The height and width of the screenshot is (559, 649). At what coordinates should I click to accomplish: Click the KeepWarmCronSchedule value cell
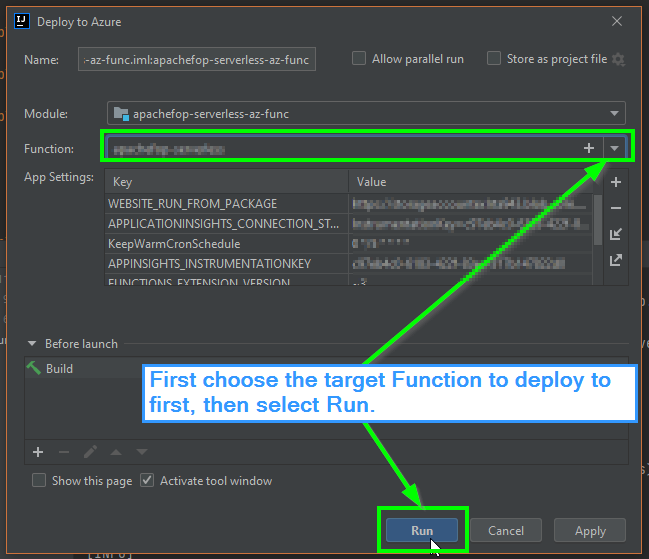point(471,244)
